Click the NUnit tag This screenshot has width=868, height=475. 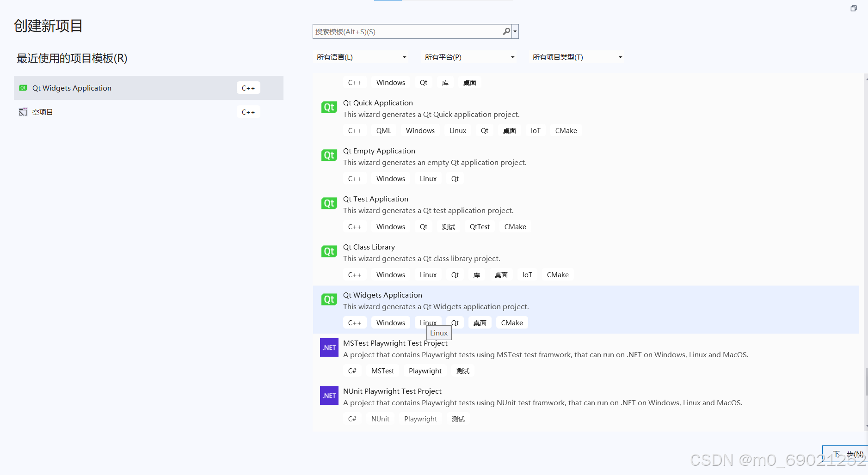click(x=380, y=419)
